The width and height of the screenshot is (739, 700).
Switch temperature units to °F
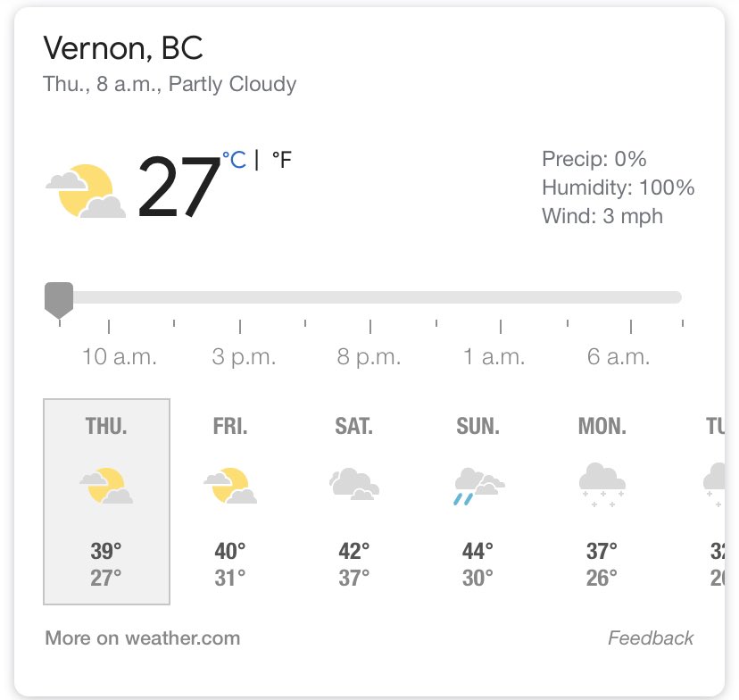(x=282, y=161)
